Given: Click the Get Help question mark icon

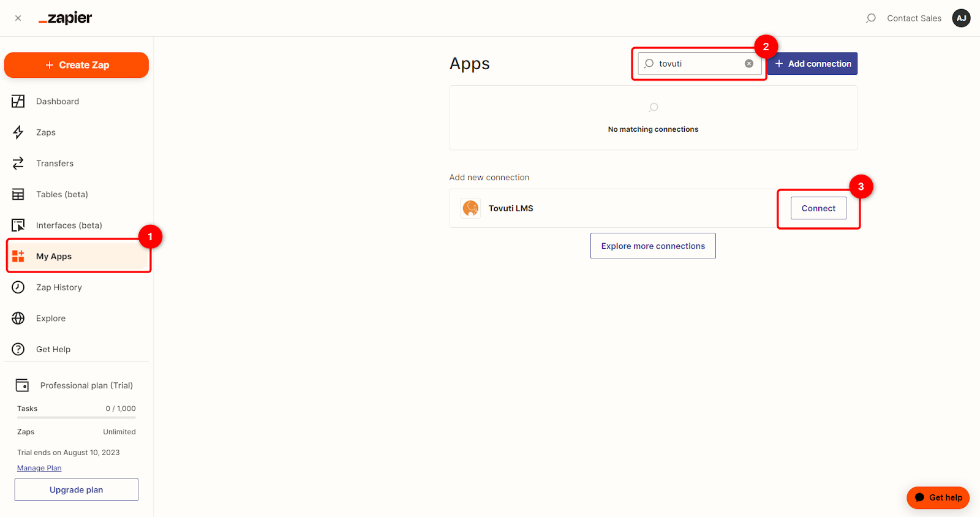Looking at the screenshot, I should click(18, 349).
